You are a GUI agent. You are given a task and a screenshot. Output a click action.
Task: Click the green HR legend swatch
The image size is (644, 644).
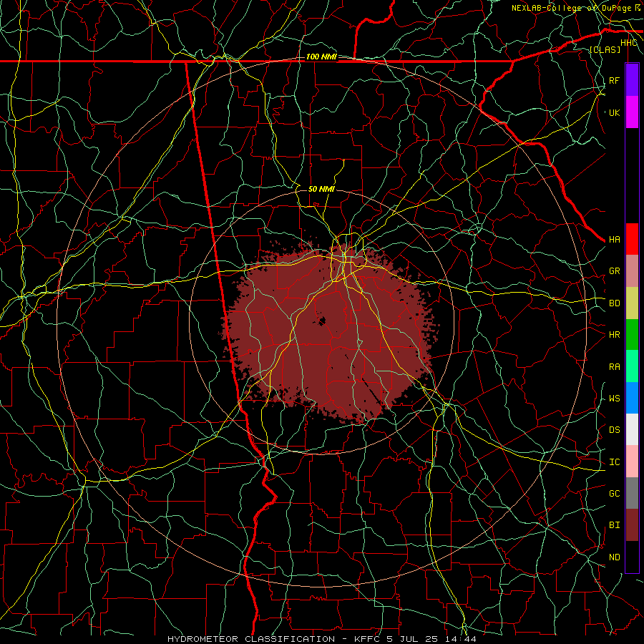[x=632, y=335]
